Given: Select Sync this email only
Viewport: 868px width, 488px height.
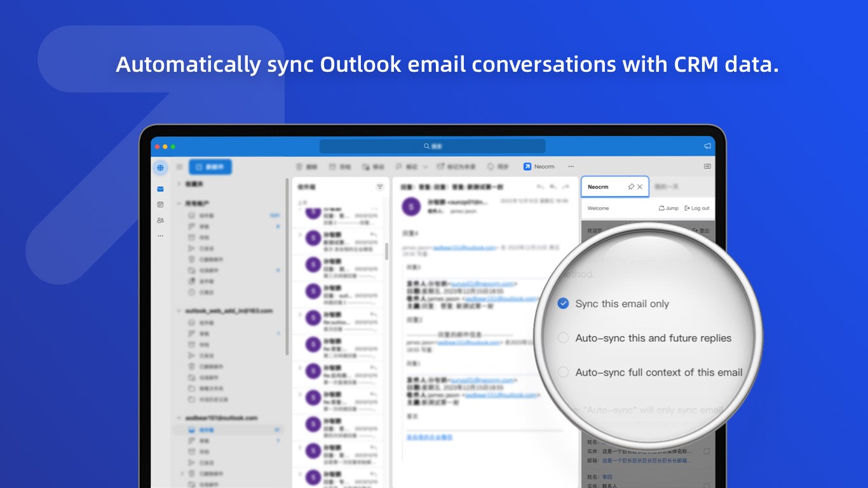Looking at the screenshot, I should click(613, 304).
